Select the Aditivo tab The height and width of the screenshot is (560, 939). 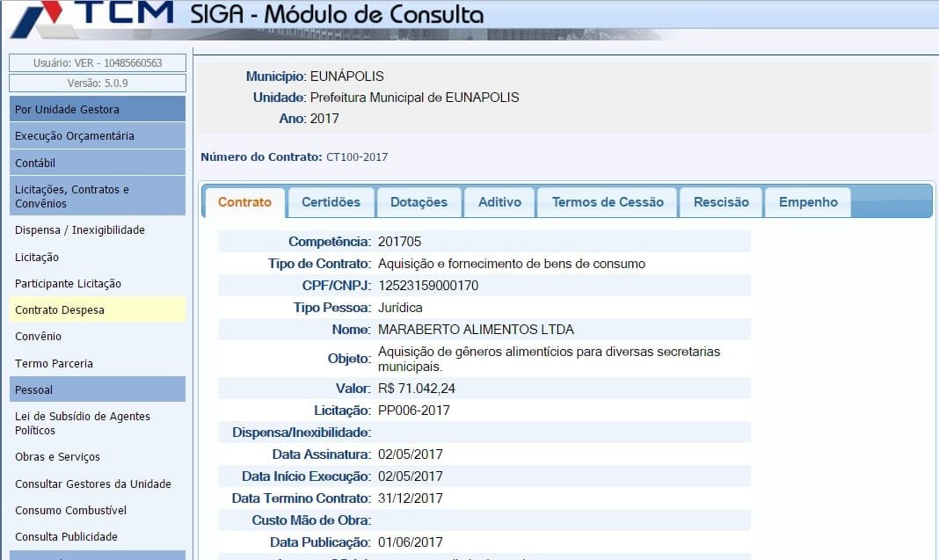tap(499, 202)
